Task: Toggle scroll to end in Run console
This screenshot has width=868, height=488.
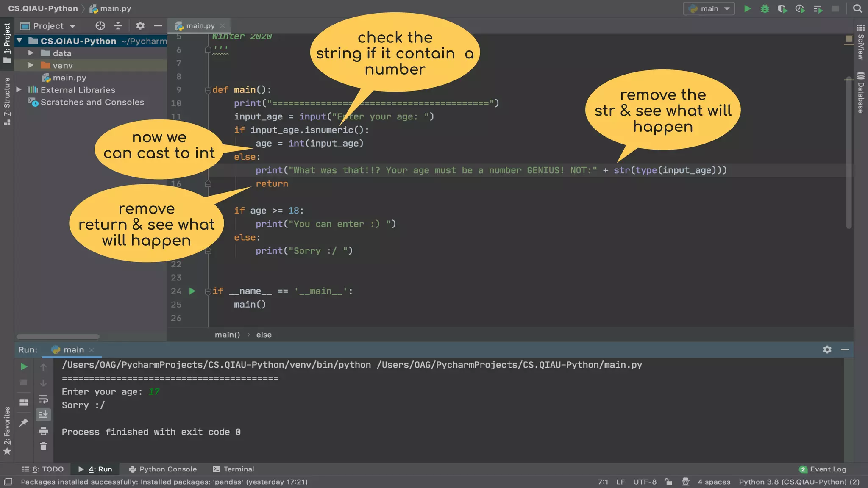Action: pos(43,415)
